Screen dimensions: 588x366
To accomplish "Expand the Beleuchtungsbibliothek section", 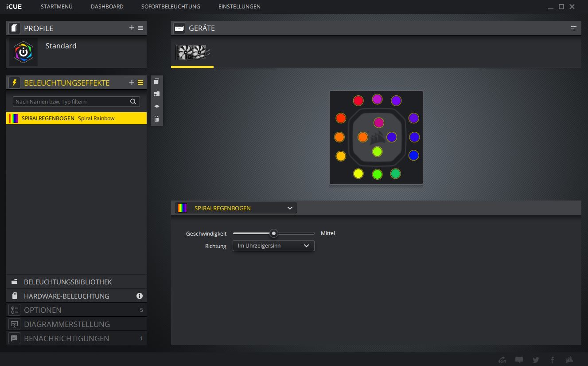I will tap(76, 282).
